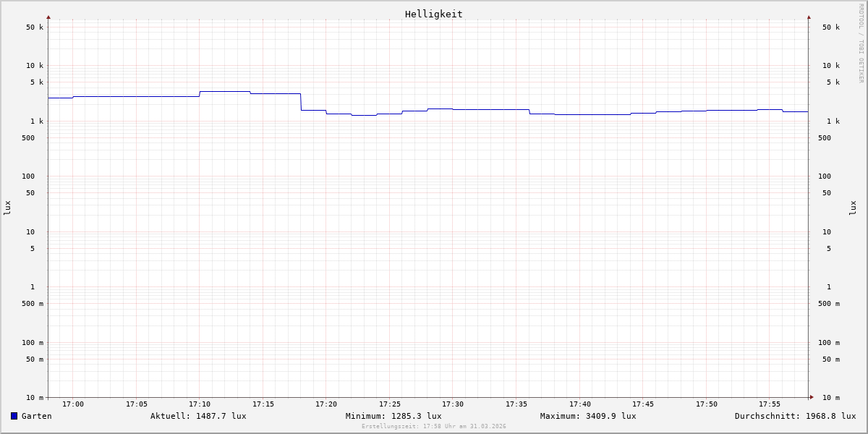Viewport: 868px width, 434px height.
Task: Click the 17:55 time axis label
Action: pos(770,404)
